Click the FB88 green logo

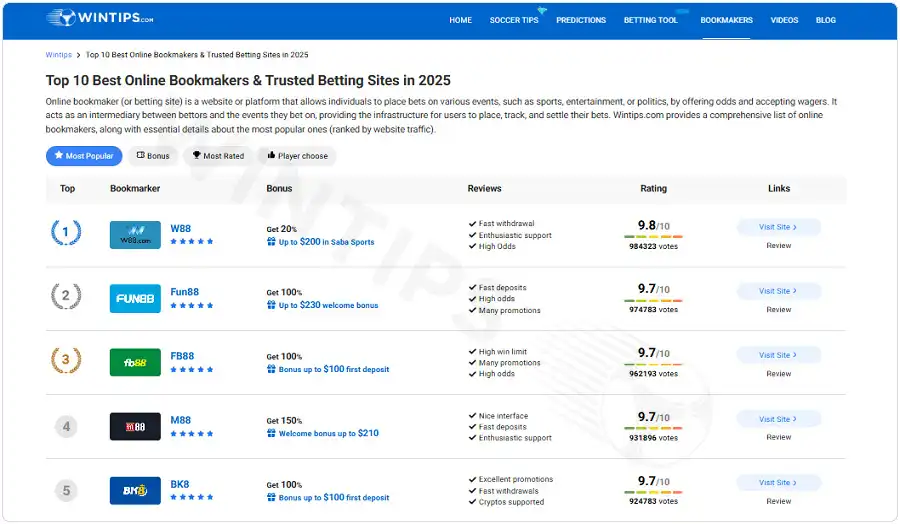tap(135, 363)
